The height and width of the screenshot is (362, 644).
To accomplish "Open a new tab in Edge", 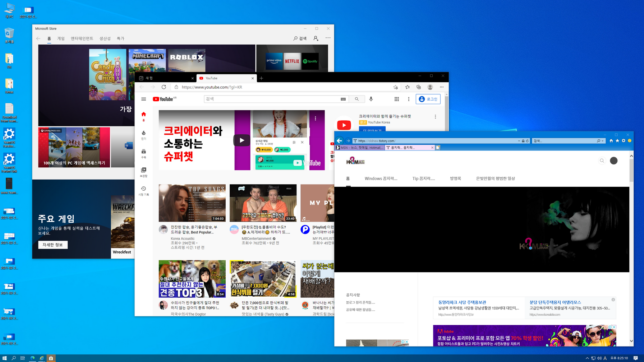I will (x=261, y=78).
